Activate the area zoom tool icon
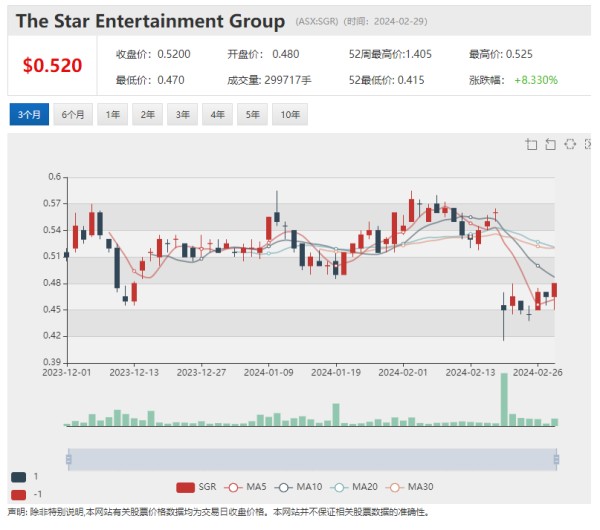 click(x=531, y=144)
